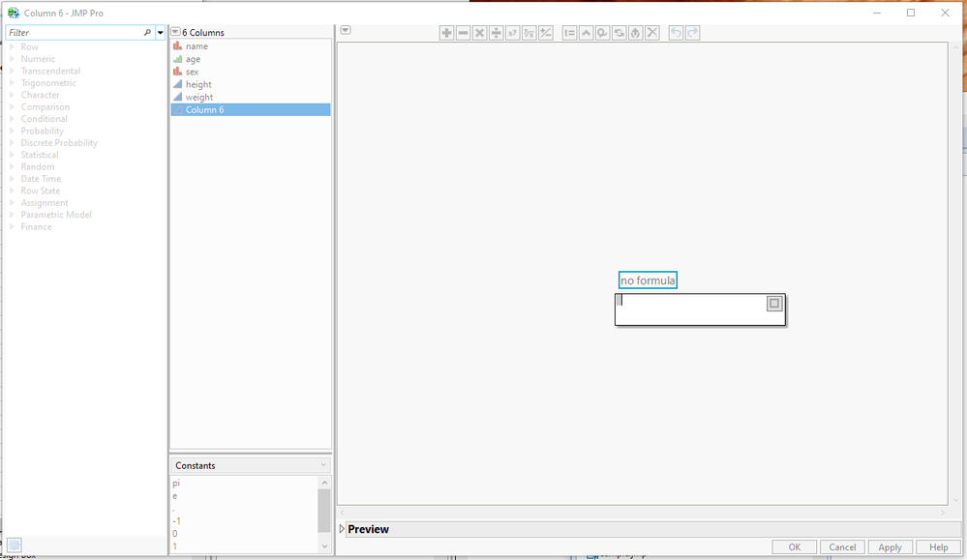The image size is (967, 560).
Task: Expand the Finance function group
Action: (12, 226)
